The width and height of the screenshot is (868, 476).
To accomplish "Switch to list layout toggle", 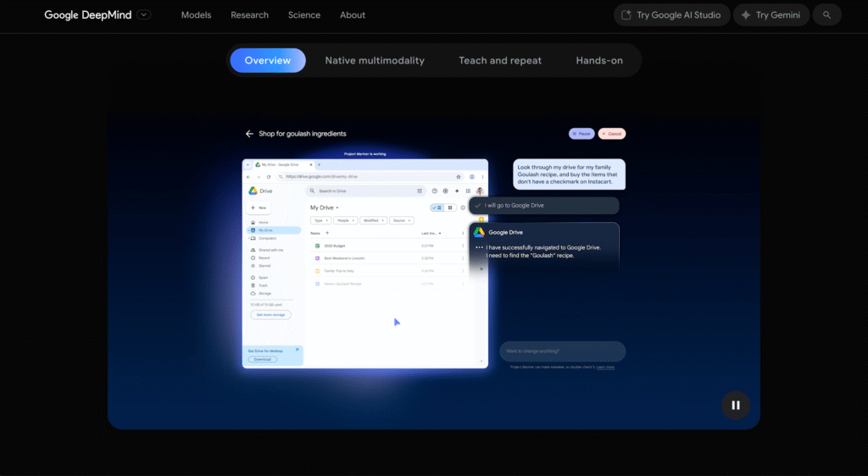I will 437,208.
